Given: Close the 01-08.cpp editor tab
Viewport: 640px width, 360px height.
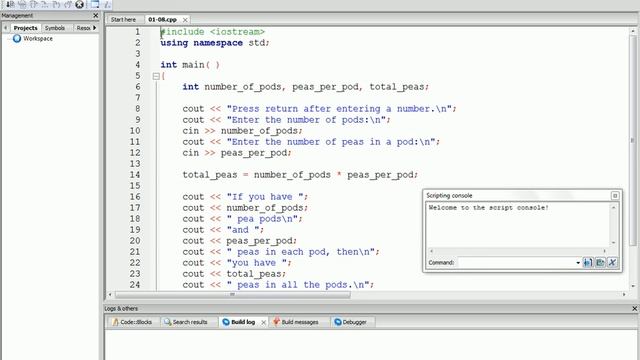Looking at the screenshot, I should [x=185, y=20].
